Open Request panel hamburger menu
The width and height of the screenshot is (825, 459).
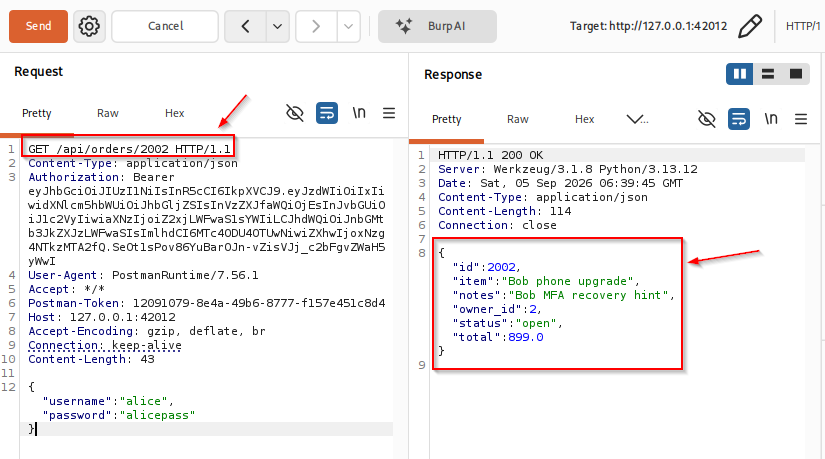click(389, 113)
